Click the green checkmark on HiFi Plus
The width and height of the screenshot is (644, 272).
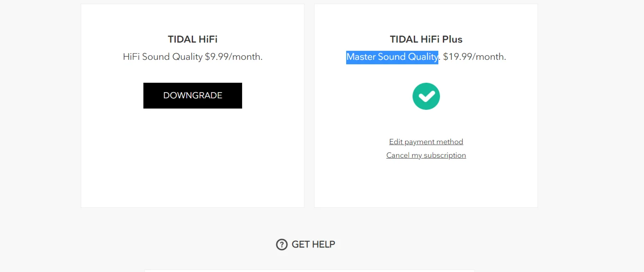(x=426, y=96)
